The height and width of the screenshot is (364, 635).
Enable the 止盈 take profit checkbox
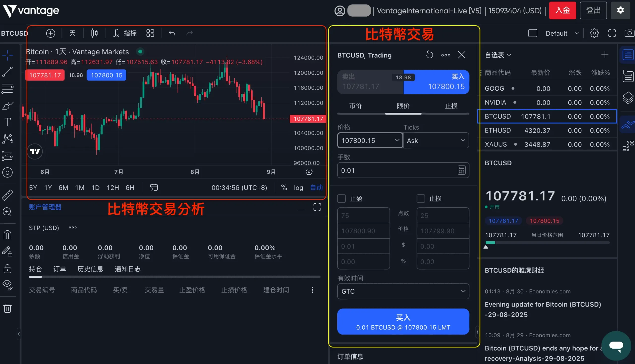click(342, 198)
